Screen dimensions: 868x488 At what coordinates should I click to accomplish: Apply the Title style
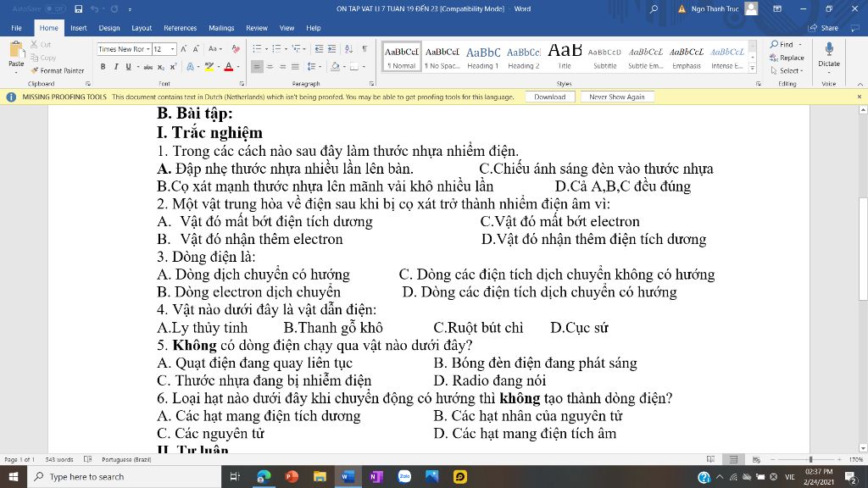pos(565,57)
